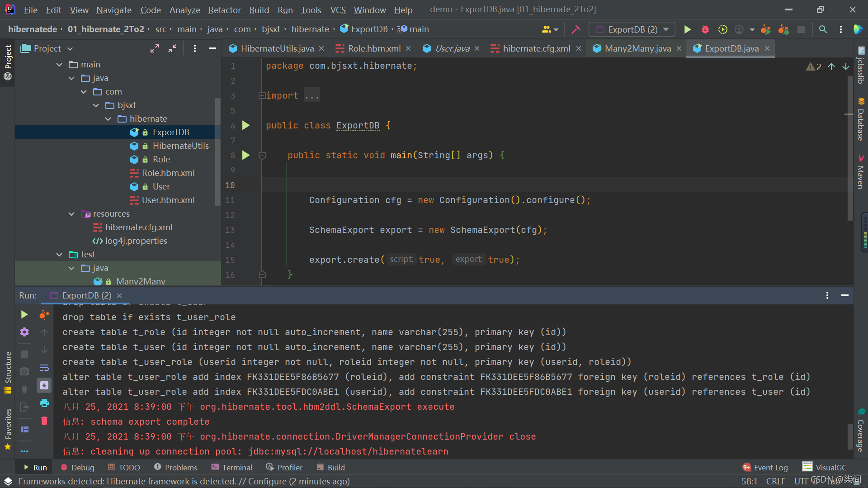Collapse the com package node

click(84, 92)
